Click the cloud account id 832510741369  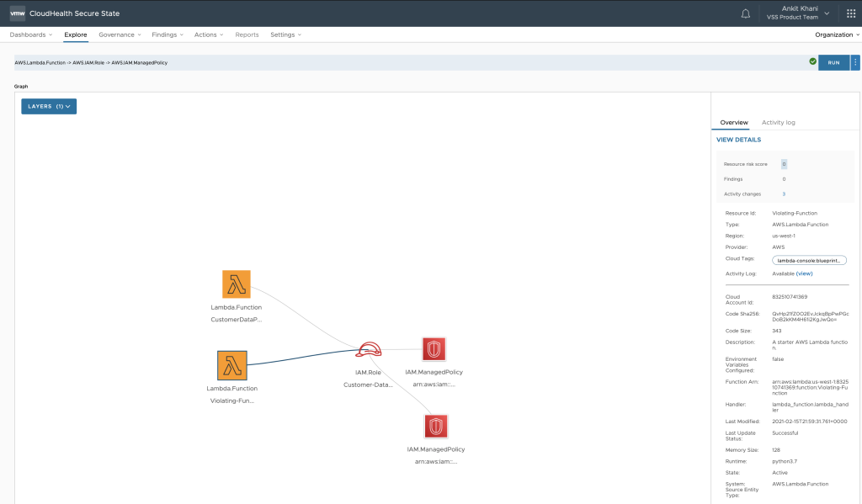tap(790, 297)
